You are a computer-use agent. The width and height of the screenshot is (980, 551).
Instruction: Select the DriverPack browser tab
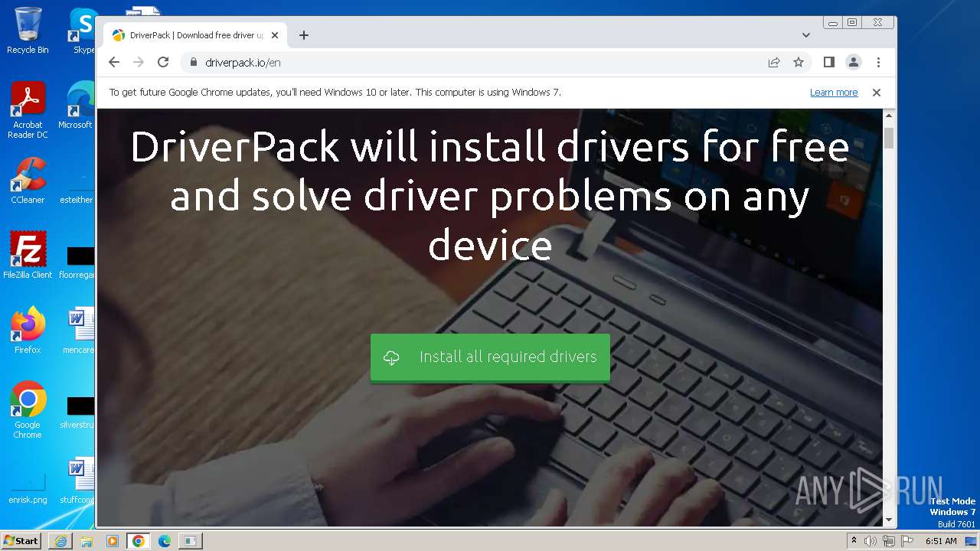click(x=195, y=35)
